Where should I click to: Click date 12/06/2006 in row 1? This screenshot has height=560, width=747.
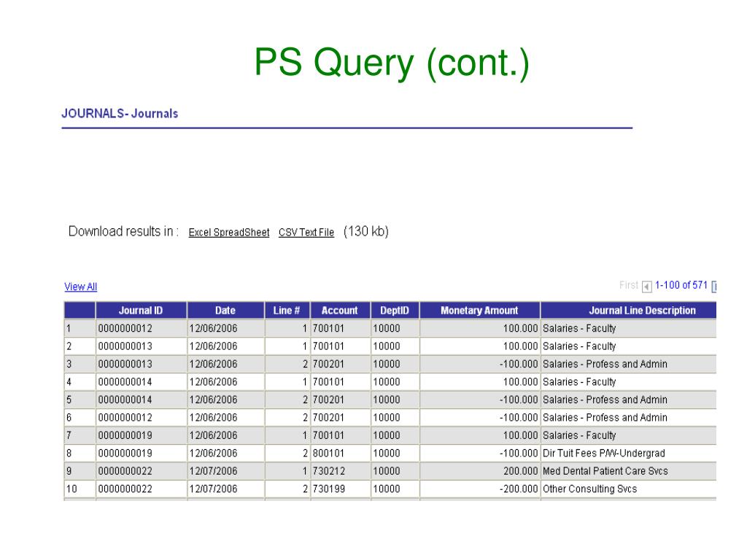(x=214, y=328)
